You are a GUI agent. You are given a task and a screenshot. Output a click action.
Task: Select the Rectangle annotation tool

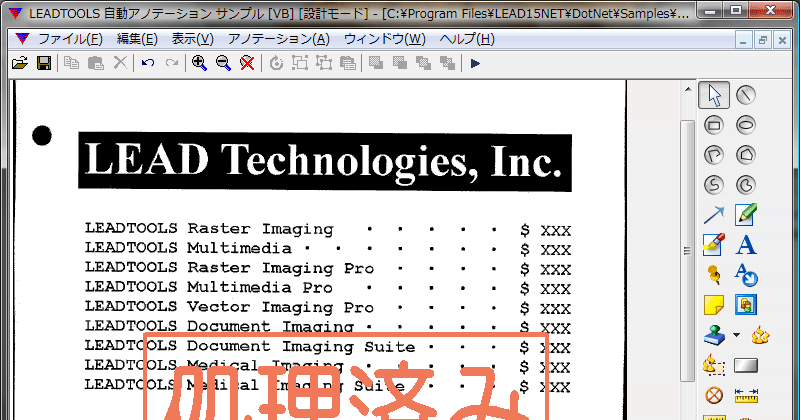pos(714,125)
